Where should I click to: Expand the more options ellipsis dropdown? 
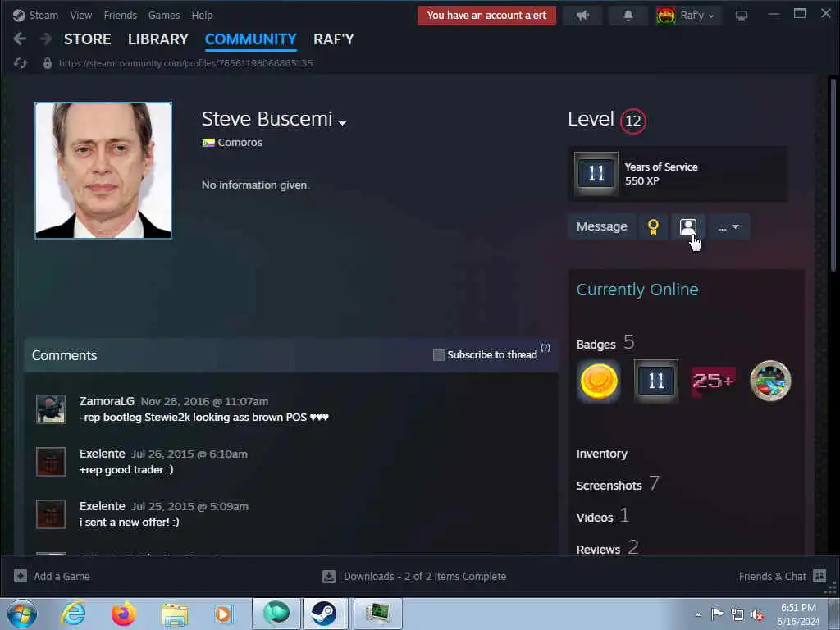click(728, 226)
